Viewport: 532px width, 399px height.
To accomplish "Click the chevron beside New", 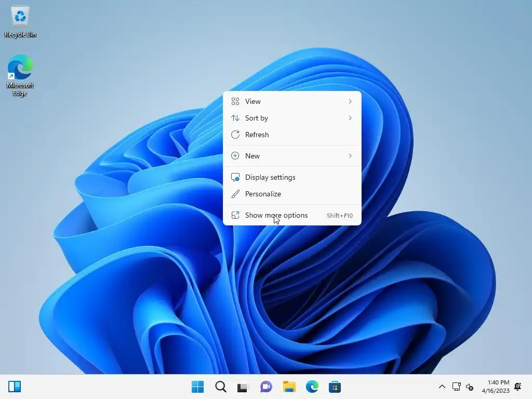I will [350, 156].
